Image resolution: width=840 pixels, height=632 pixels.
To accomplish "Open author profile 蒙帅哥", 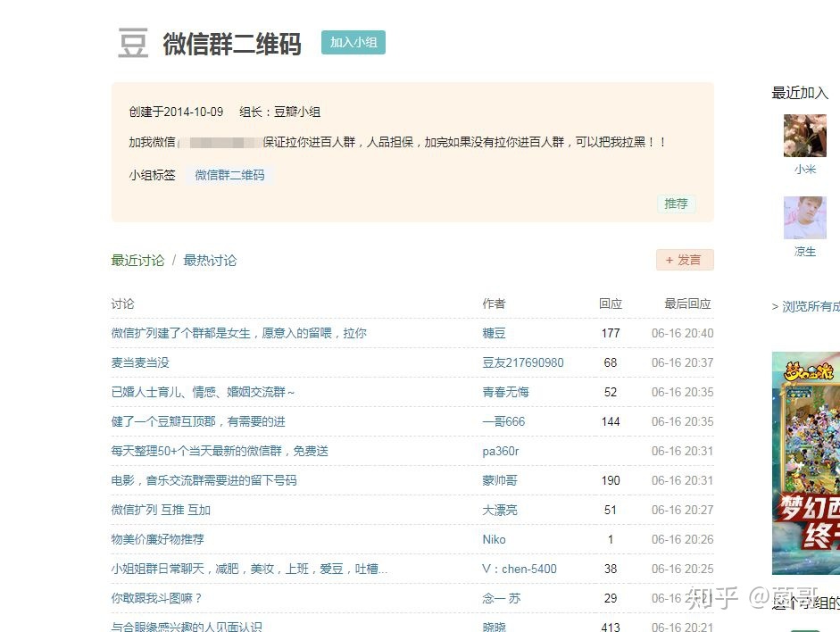I will coord(500,480).
